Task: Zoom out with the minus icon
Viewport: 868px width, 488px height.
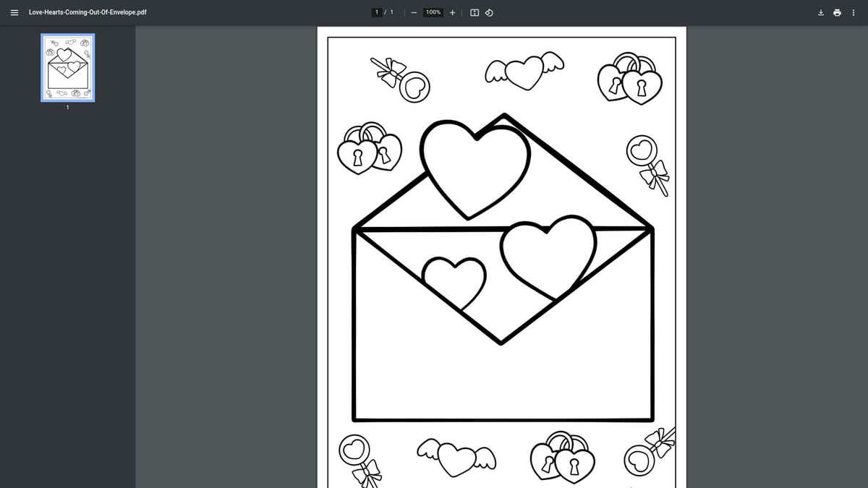Action: pos(414,12)
